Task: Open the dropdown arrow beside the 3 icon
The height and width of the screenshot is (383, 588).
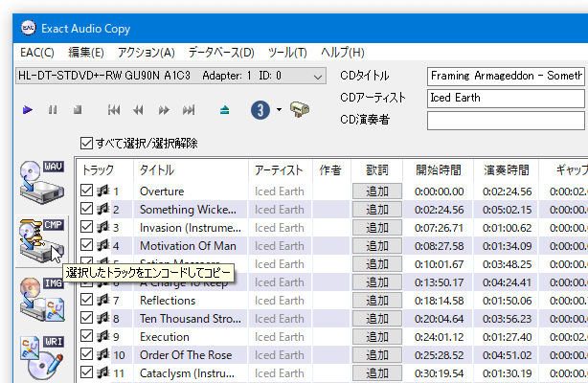Action: pyautogui.click(x=279, y=109)
